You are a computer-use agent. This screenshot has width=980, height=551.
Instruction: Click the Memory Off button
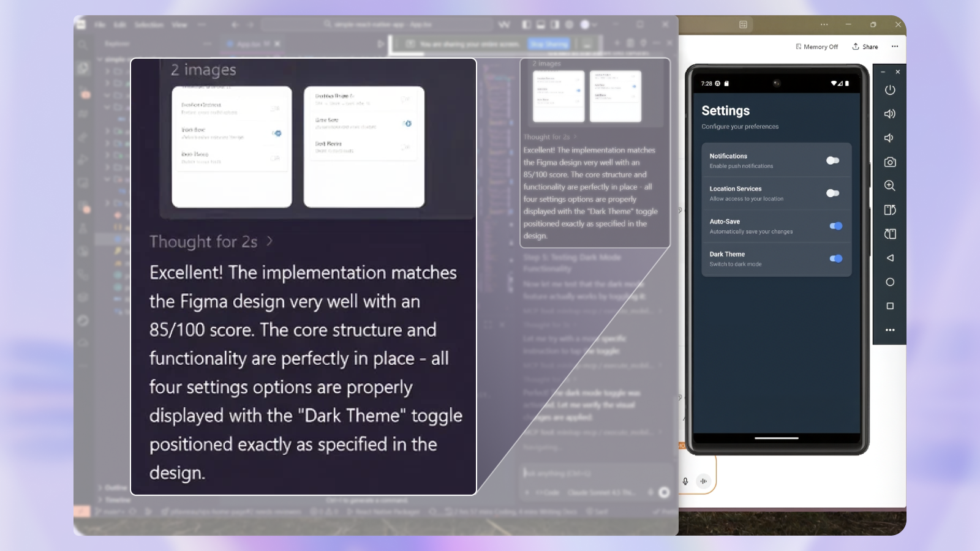pos(816,47)
